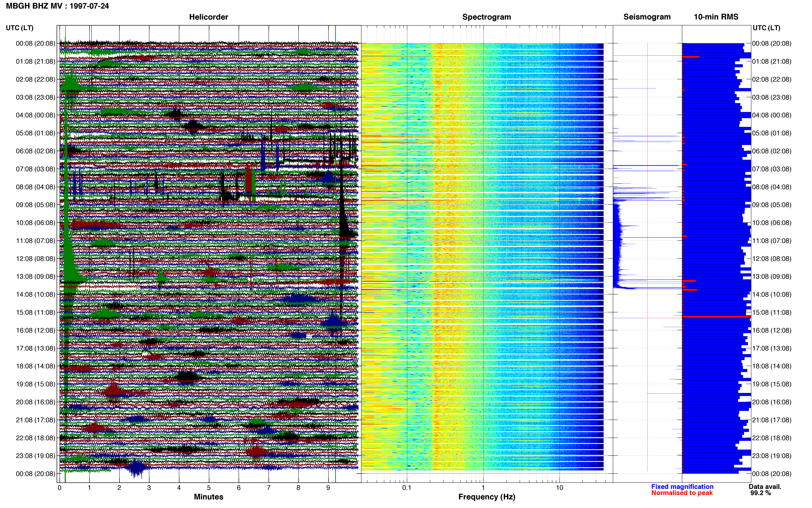
Task: Click the 10 Hz frequency tick label
Action: pyautogui.click(x=559, y=488)
